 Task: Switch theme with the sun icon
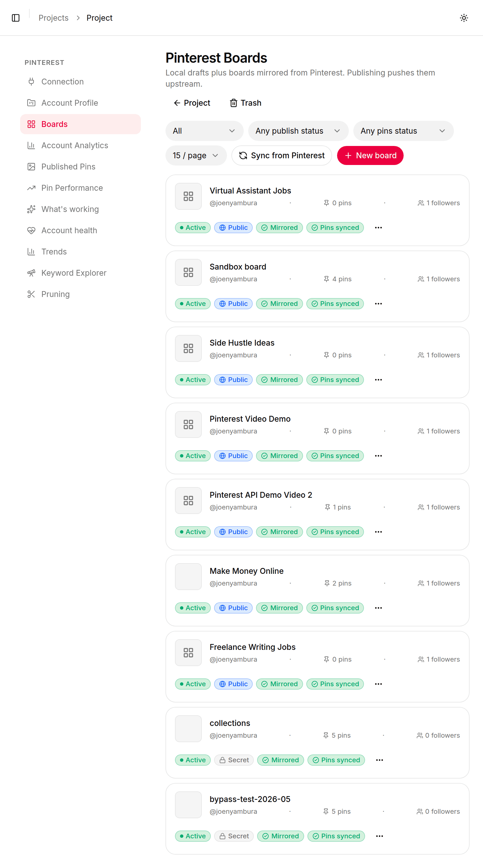(464, 18)
